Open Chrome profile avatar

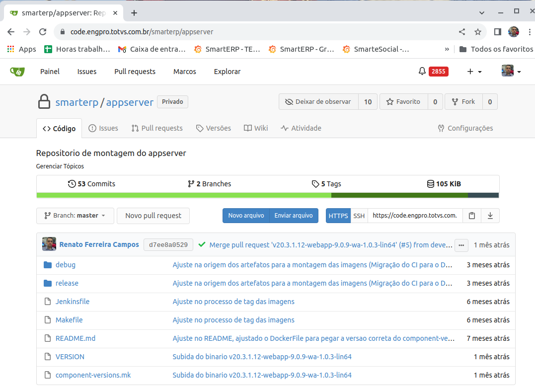coord(514,32)
